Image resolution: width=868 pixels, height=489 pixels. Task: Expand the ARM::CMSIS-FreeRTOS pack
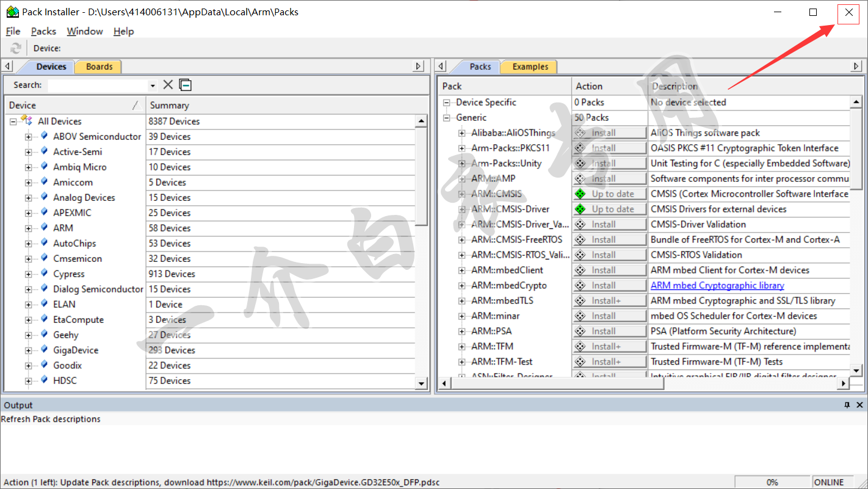click(462, 240)
